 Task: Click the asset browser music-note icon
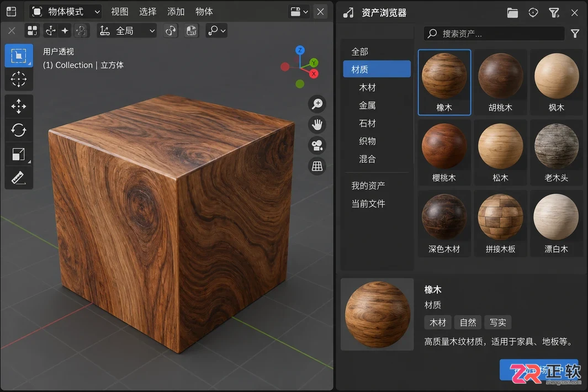[348, 13]
